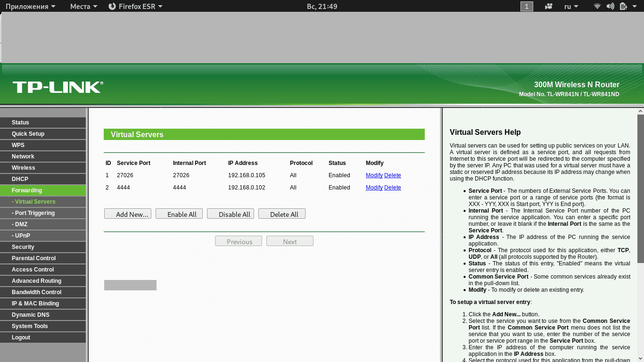
Task: Open the Приложения menu
Action: coord(30,6)
